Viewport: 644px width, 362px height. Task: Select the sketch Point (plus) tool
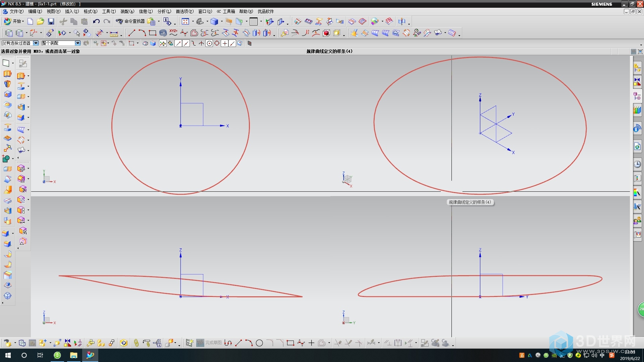point(311,343)
